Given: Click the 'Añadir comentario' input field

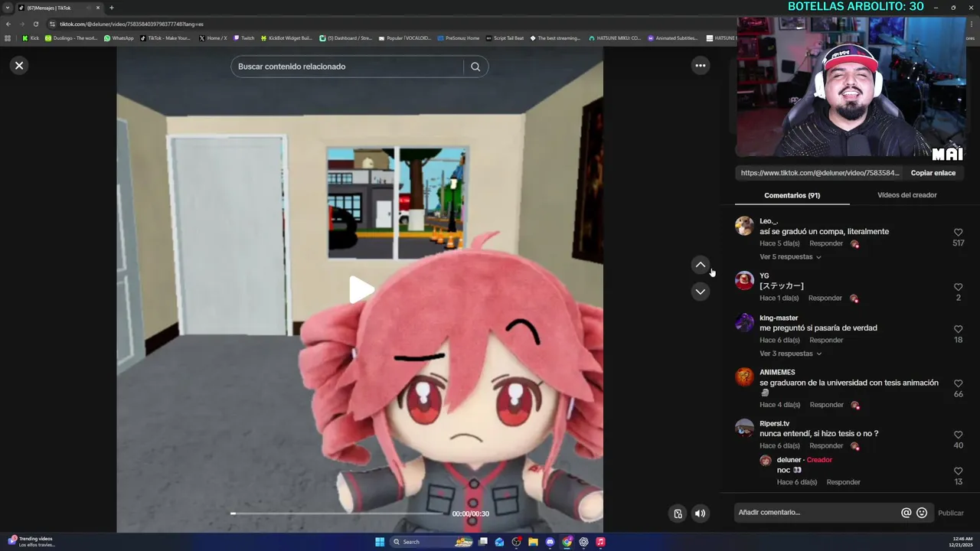Looking at the screenshot, I should 815,513.
